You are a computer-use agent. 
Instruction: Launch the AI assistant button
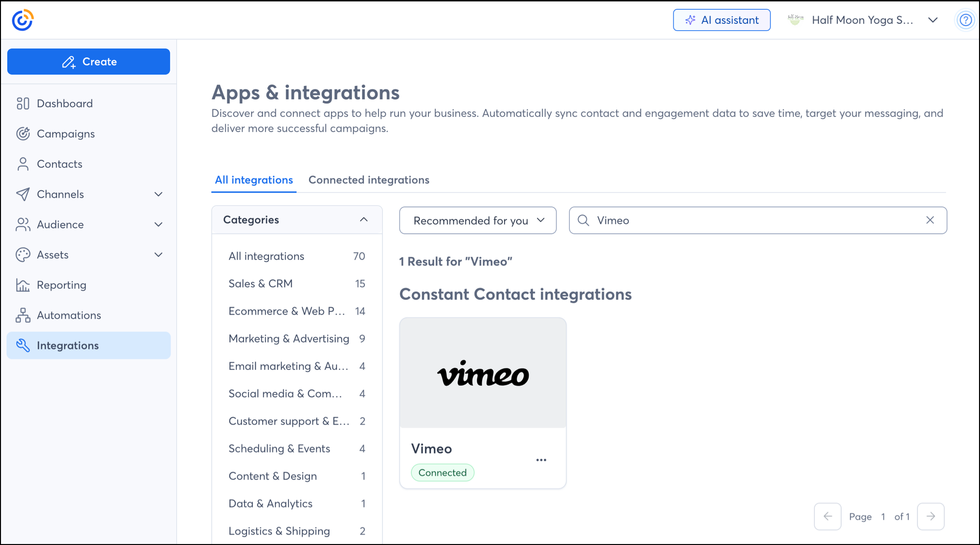click(x=721, y=20)
